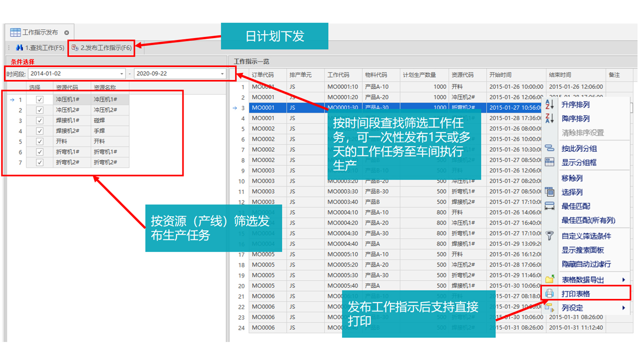
Task: Open the end date 2020-09-22 dropdown
Action: (x=222, y=74)
